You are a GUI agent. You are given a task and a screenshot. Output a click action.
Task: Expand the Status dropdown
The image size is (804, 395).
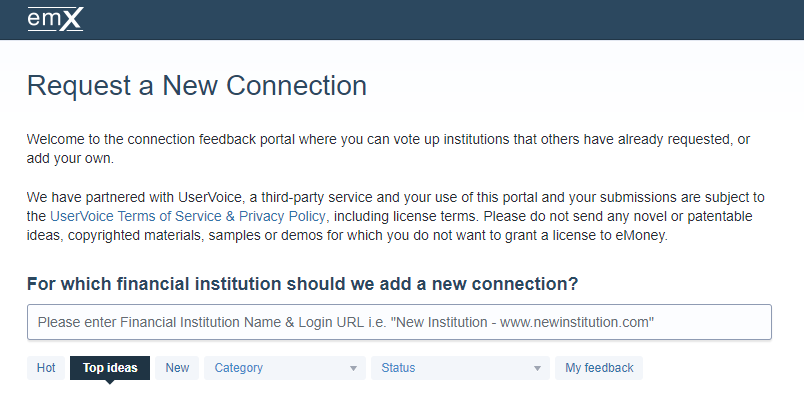click(460, 368)
